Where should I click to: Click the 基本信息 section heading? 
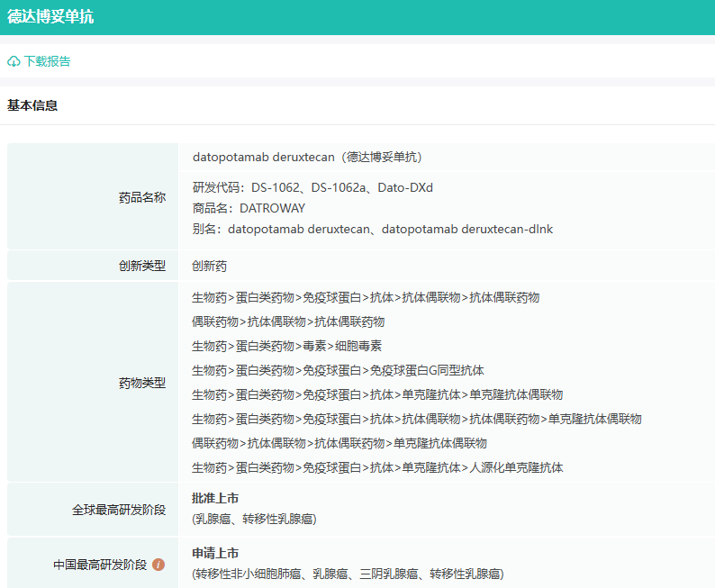point(32,105)
